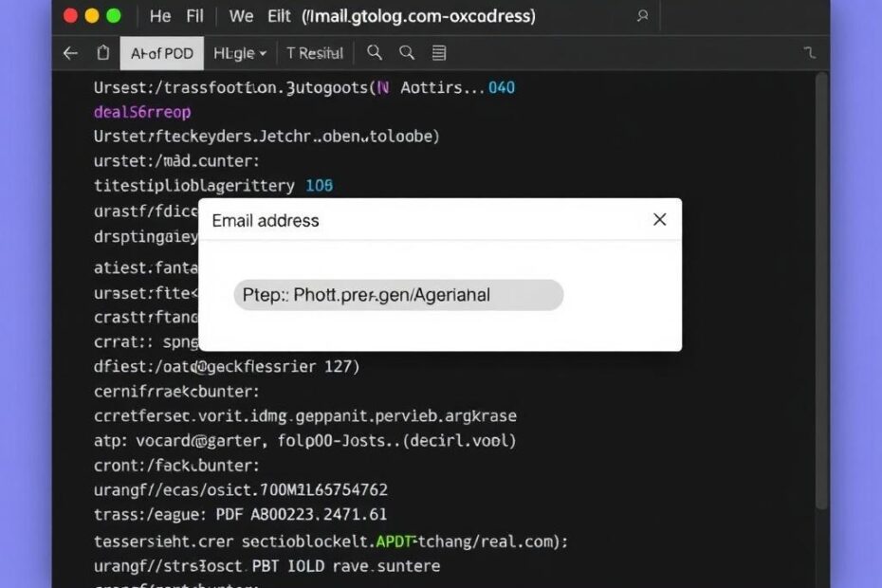This screenshot has height=588, width=882.
Task: Click the email address input field
Action: (x=398, y=295)
